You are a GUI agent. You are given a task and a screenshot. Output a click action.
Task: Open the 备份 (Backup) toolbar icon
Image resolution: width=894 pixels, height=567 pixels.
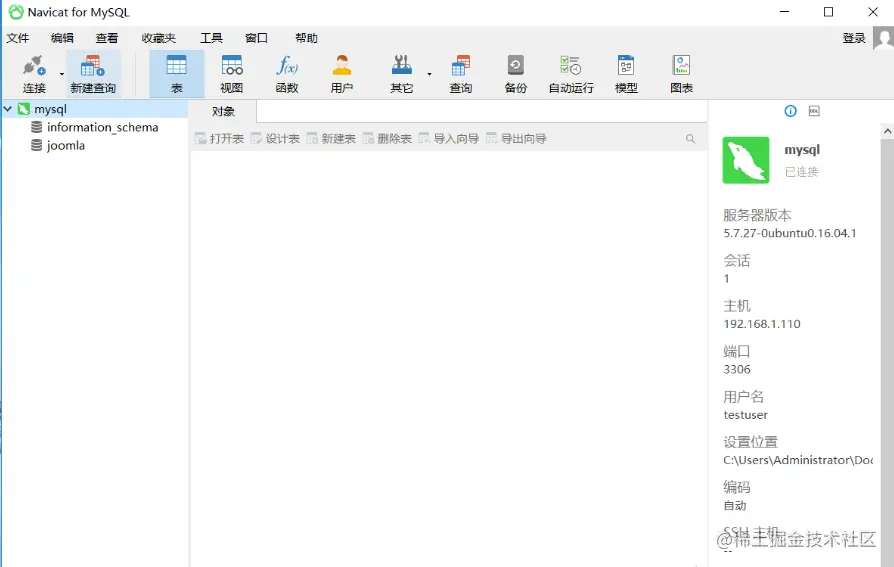pyautogui.click(x=515, y=74)
